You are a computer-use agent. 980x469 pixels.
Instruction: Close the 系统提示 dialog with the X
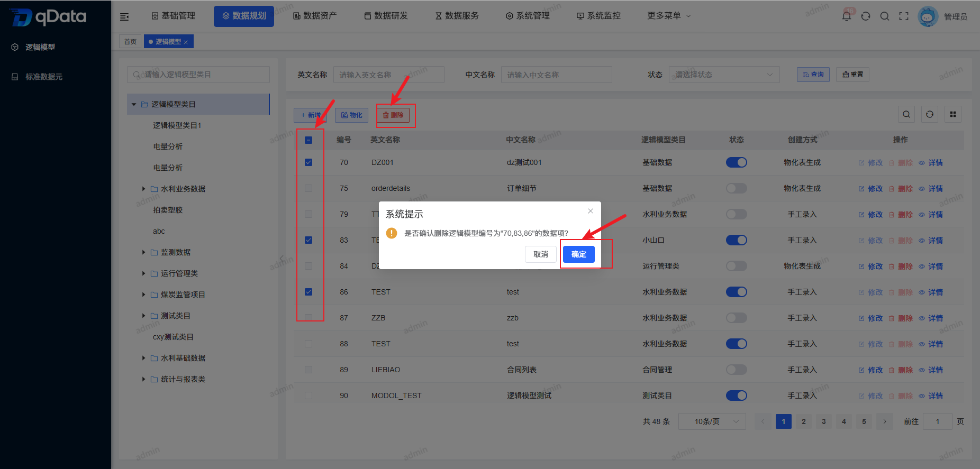[x=591, y=211]
